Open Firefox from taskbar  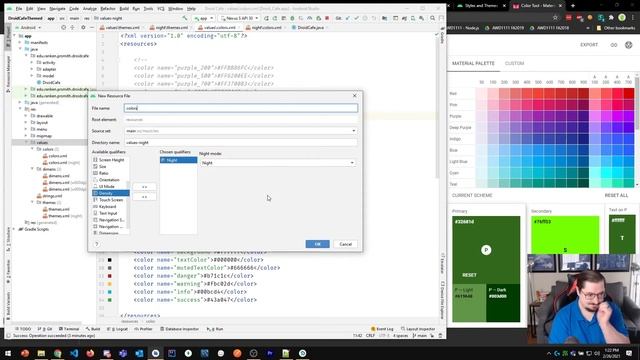[x=90, y=353]
